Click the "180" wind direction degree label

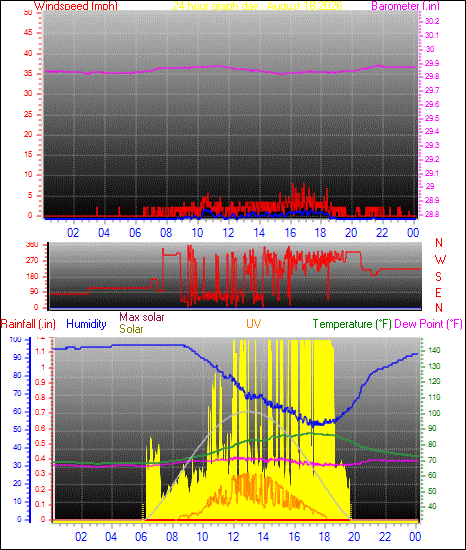tap(32, 276)
